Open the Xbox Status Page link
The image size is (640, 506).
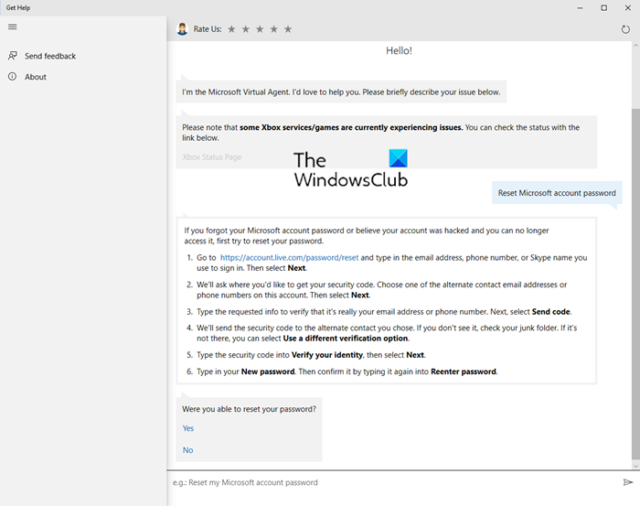click(212, 157)
